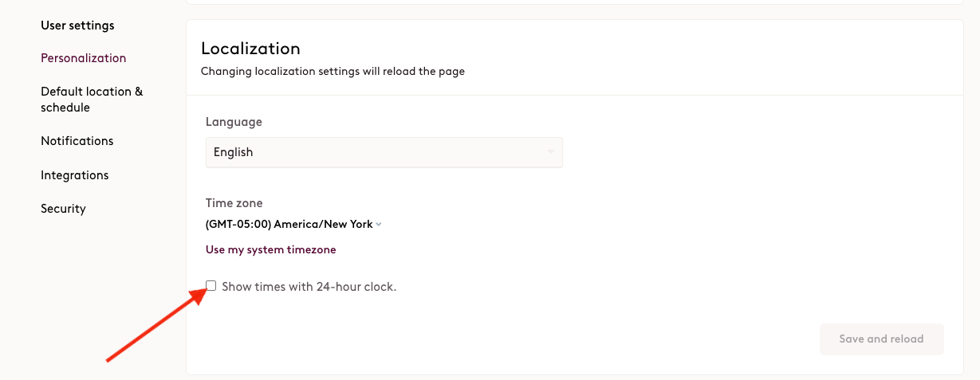The image size is (980, 380).
Task: Enable the 24-hour clock checkbox
Action: [x=211, y=285]
